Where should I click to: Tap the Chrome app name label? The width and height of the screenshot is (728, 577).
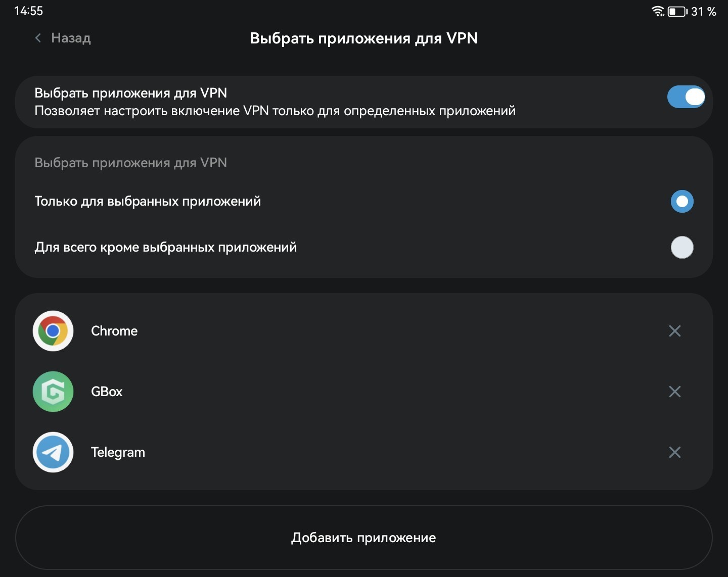[114, 331]
